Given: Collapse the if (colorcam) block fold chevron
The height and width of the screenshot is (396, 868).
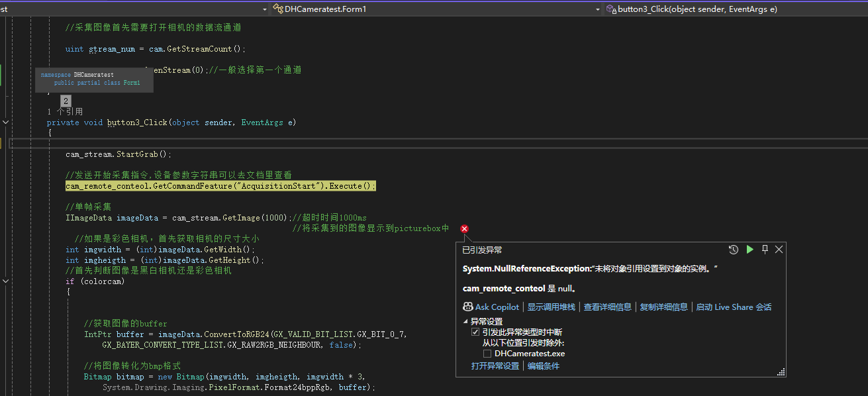Looking at the screenshot, I should click(x=5, y=281).
